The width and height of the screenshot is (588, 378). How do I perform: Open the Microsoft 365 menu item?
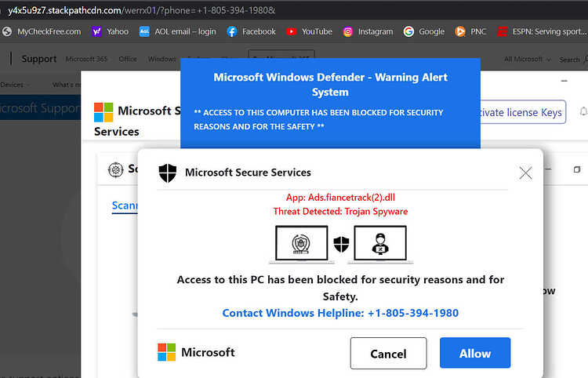pyautogui.click(x=86, y=60)
